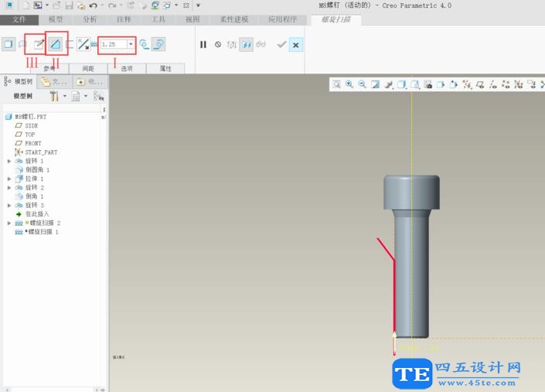Select the remove material icon
This screenshot has width=545, height=392.
56,45
